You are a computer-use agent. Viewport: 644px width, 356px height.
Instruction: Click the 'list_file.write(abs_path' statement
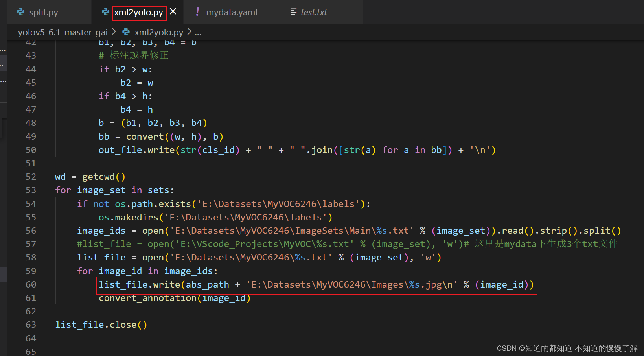tap(316, 285)
